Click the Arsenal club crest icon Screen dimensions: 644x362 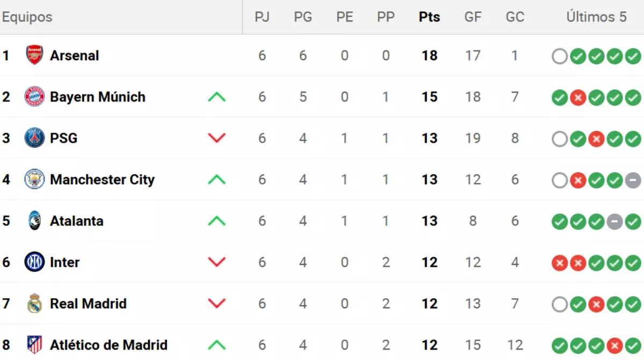[34, 55]
